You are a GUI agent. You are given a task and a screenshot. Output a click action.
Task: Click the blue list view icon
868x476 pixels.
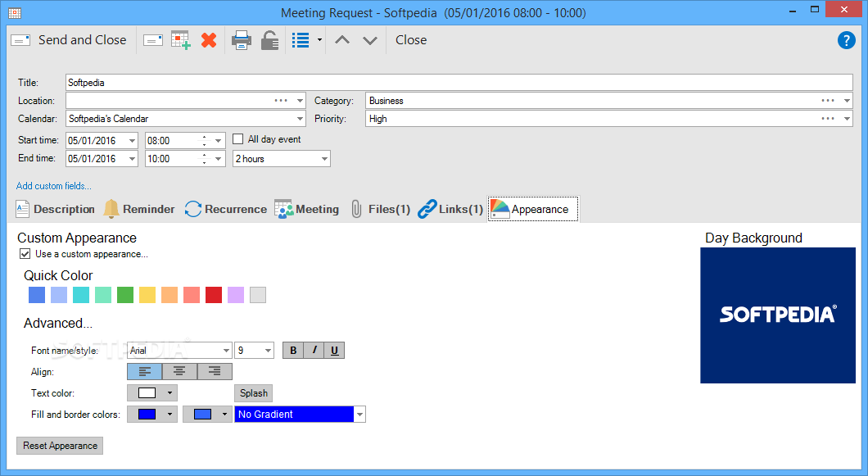coord(301,40)
